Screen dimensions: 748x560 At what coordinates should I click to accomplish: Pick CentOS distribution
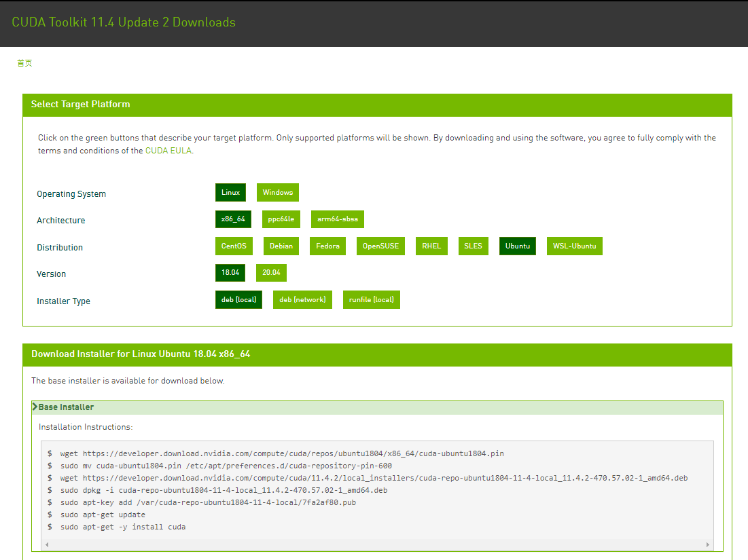pos(234,246)
